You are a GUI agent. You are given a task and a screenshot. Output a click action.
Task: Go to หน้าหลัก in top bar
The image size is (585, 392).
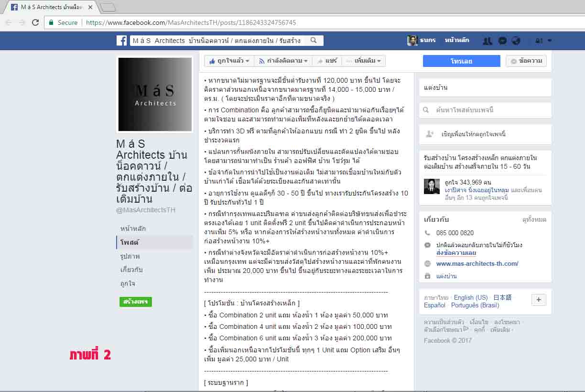pos(457,41)
